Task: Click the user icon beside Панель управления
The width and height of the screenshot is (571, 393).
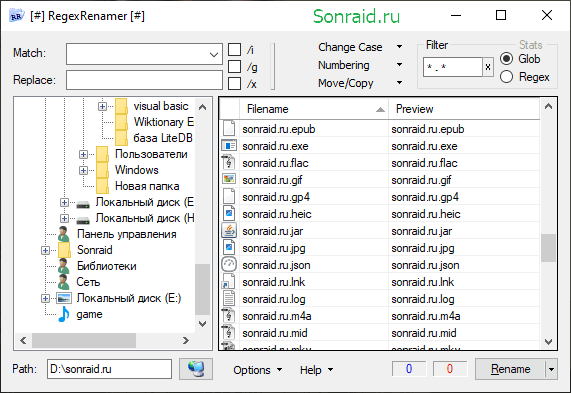Action: [63, 234]
